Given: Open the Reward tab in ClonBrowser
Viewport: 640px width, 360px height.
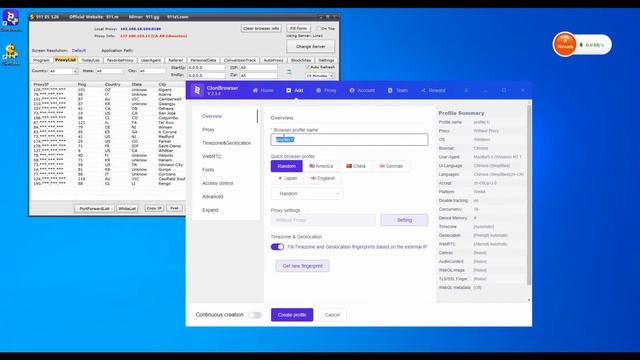Looking at the screenshot, I should [433, 90].
